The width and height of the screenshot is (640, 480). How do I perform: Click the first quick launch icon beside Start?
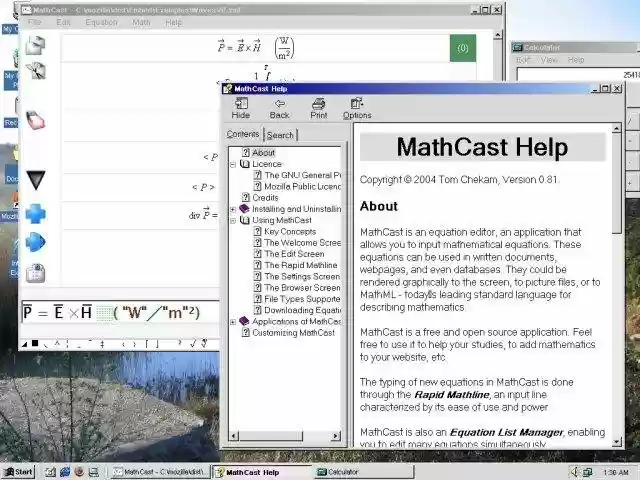point(50,472)
